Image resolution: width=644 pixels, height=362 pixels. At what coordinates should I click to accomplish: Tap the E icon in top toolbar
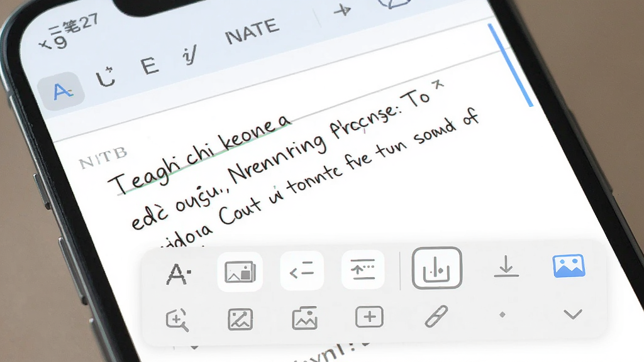pos(149,65)
